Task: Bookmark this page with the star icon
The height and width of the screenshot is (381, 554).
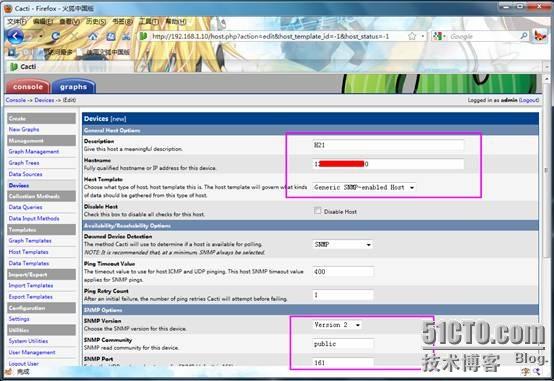Action: [x=412, y=36]
